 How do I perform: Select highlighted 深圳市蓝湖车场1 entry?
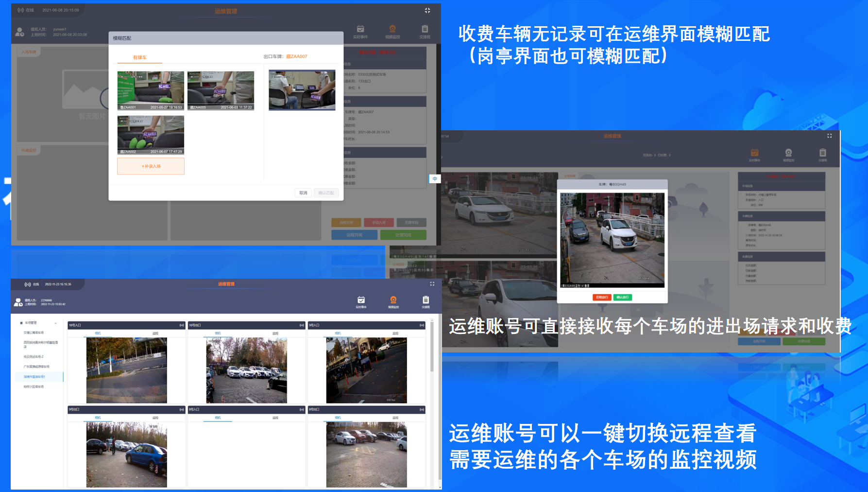click(39, 377)
